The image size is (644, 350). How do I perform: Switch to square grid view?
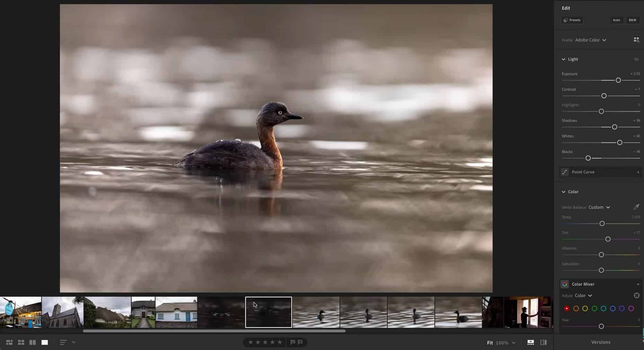click(x=21, y=342)
